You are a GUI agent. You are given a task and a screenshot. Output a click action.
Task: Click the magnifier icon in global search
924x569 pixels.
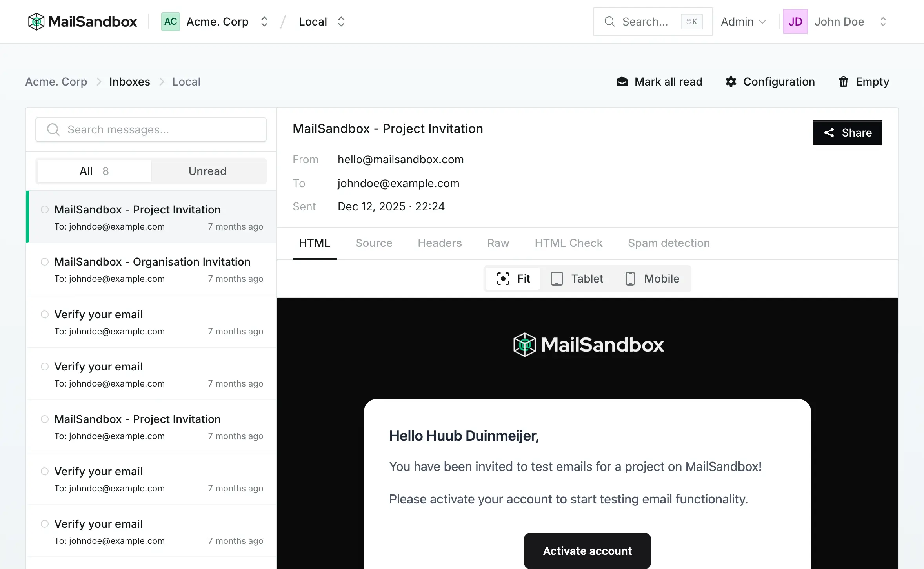(x=609, y=22)
